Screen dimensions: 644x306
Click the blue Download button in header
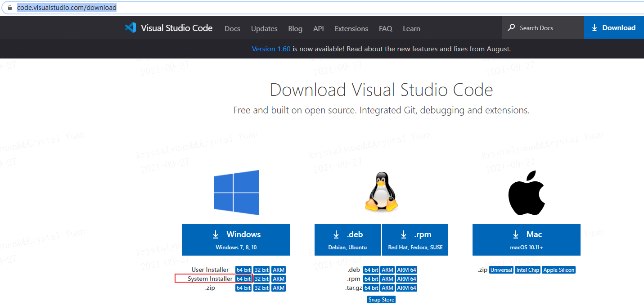[614, 28]
